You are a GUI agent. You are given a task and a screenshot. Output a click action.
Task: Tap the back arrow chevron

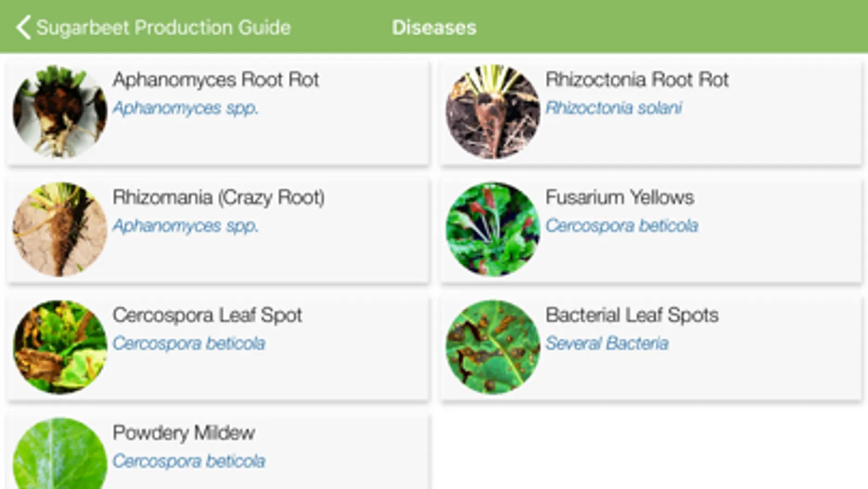[23, 27]
